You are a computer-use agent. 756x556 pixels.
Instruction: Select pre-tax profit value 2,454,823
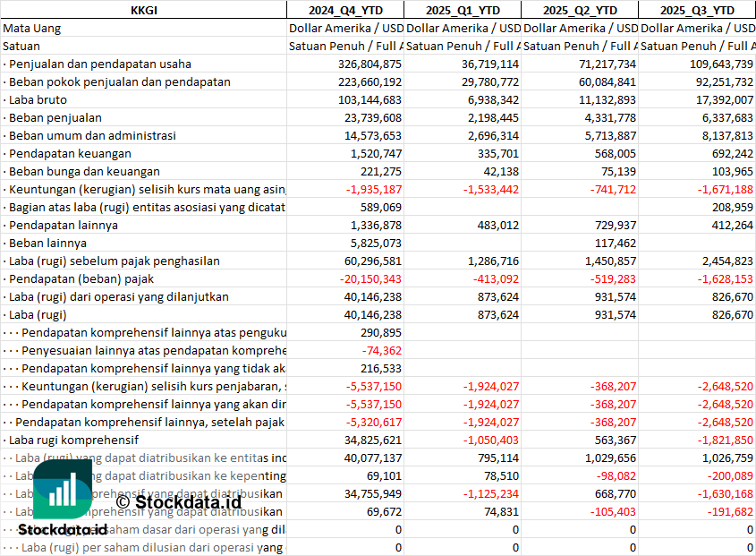727,261
